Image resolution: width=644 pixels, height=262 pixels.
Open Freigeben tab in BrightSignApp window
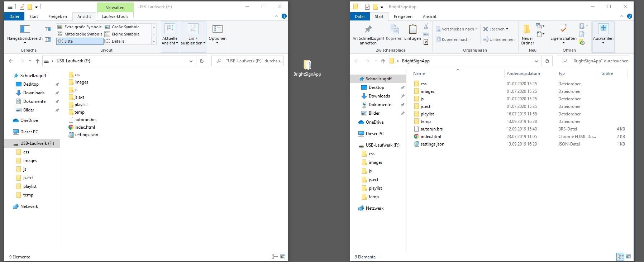coord(403,16)
